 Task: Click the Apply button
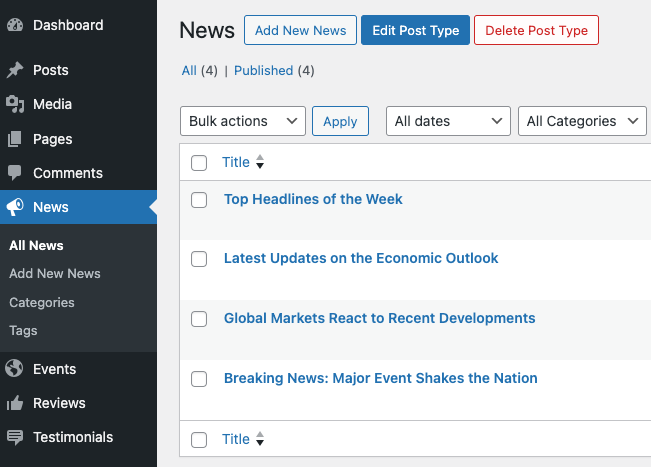tap(340, 121)
